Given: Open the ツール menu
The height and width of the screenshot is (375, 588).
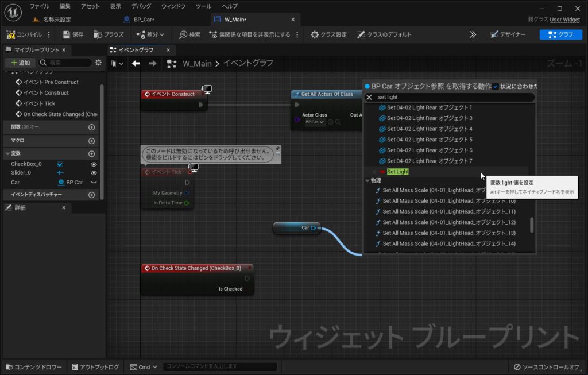Looking at the screenshot, I should pyautogui.click(x=203, y=6).
